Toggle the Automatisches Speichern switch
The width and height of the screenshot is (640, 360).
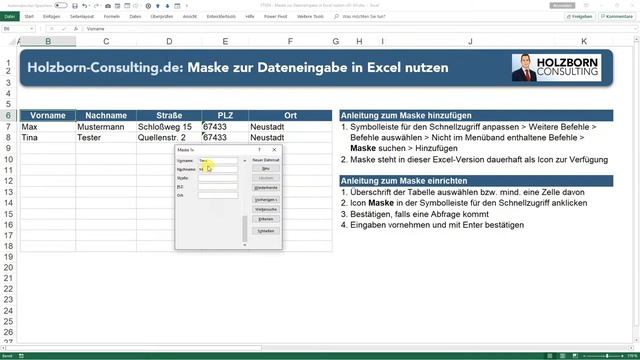60,6
